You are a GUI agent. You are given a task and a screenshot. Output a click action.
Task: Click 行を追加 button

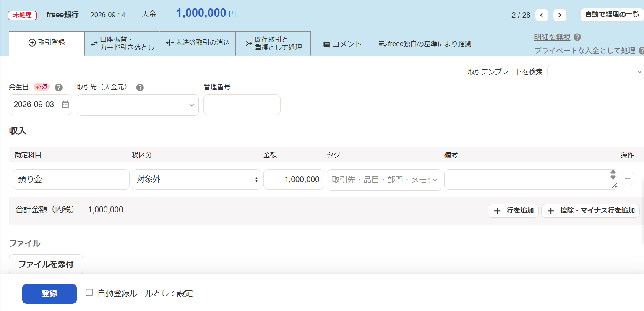point(513,211)
